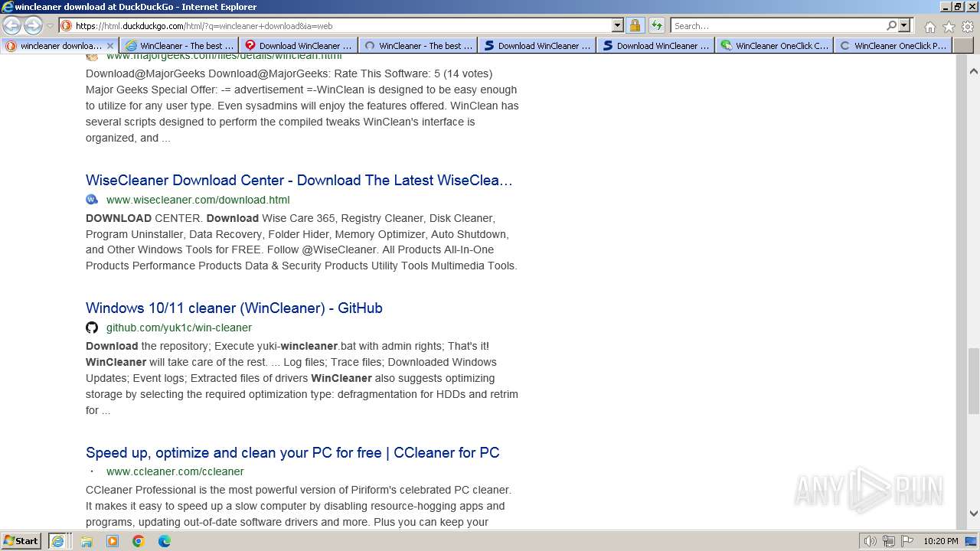Click the magnifier search icon
Image resolution: width=980 pixels, height=551 pixels.
click(x=891, y=26)
